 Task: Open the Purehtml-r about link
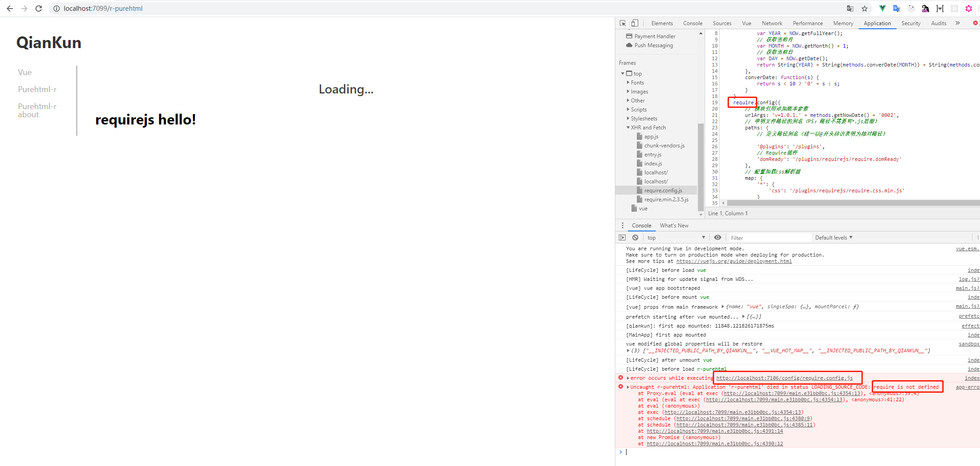(37, 111)
